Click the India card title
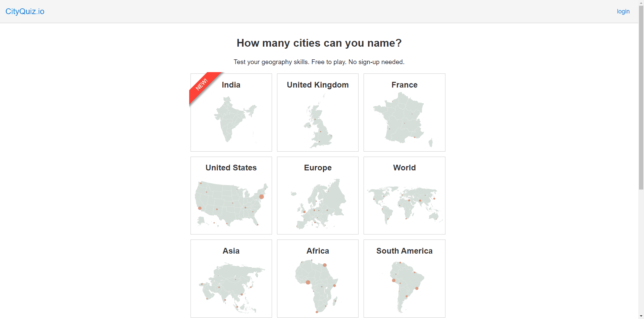The width and height of the screenshot is (644, 319). tap(231, 85)
